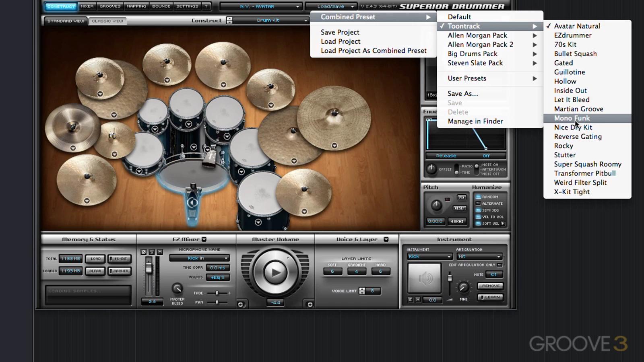Mute the Kick In microphone channel

(x=160, y=252)
